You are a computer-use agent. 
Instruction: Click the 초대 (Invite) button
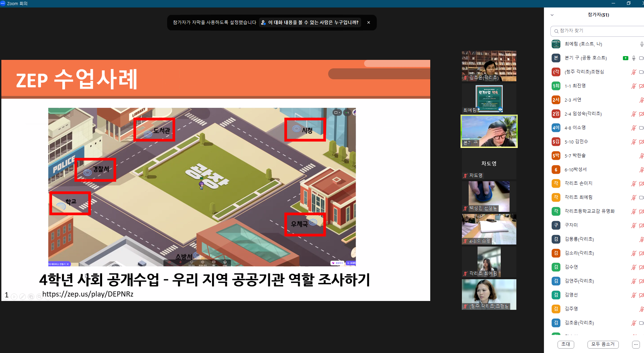(566, 344)
